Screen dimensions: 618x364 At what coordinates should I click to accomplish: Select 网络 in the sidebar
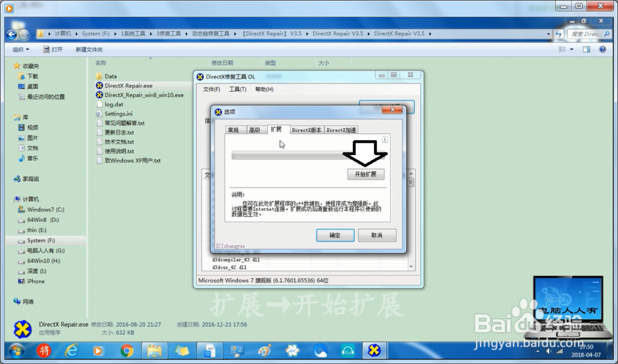point(23,302)
